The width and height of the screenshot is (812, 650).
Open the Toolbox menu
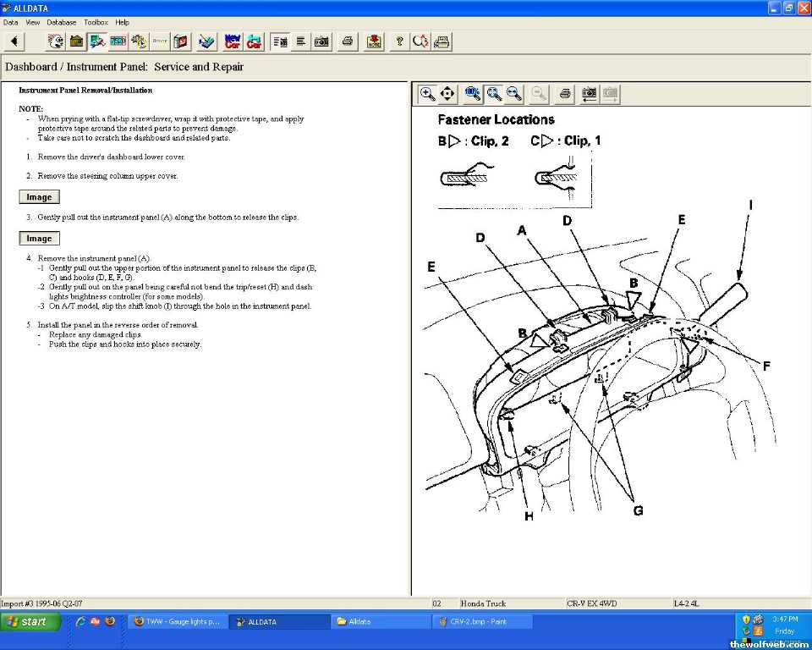[96, 22]
